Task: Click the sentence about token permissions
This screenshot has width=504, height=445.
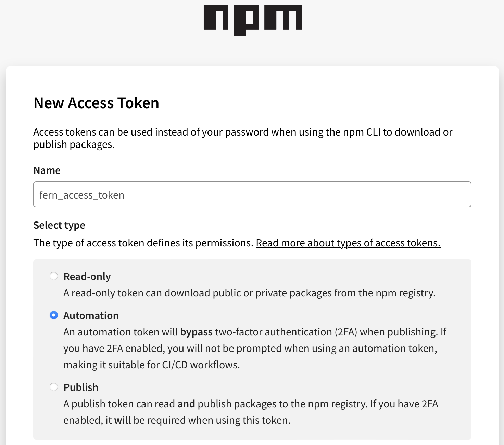Action: pos(143,243)
